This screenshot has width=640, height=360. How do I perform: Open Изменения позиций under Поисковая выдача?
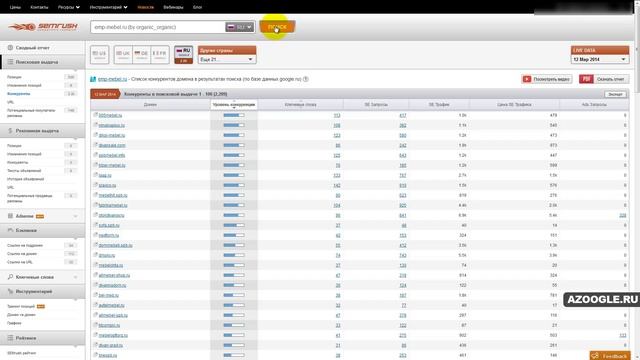pyautogui.click(x=24, y=85)
